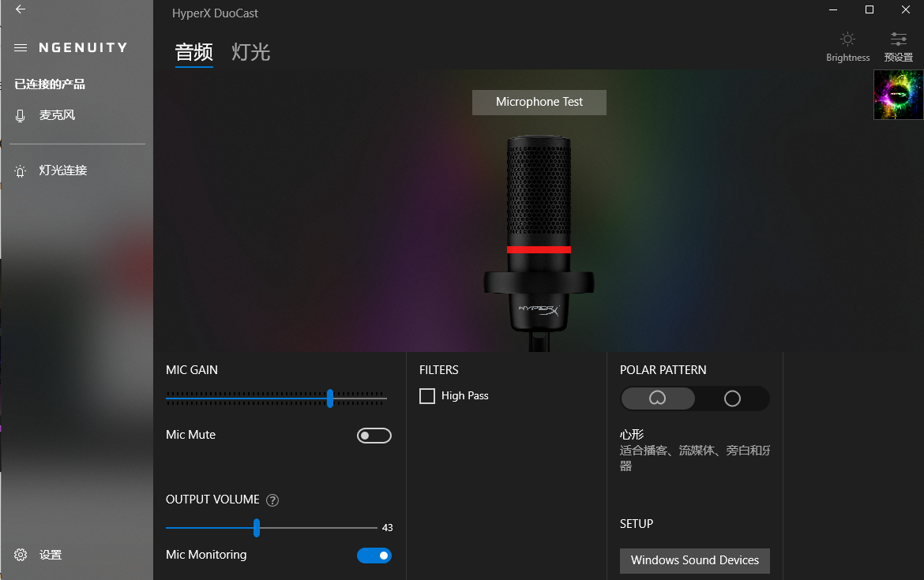The width and height of the screenshot is (924, 580).
Task: Click the 心形 pattern name
Action: pyautogui.click(x=631, y=435)
